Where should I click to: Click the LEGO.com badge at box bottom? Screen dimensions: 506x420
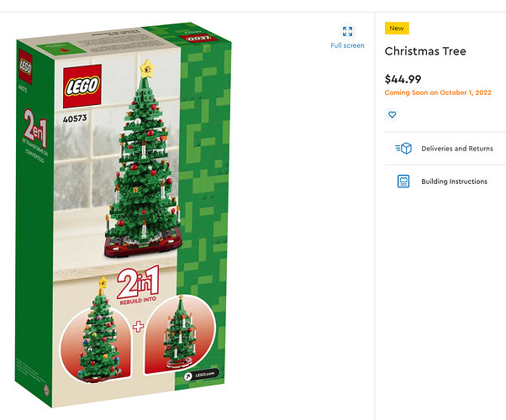click(202, 375)
